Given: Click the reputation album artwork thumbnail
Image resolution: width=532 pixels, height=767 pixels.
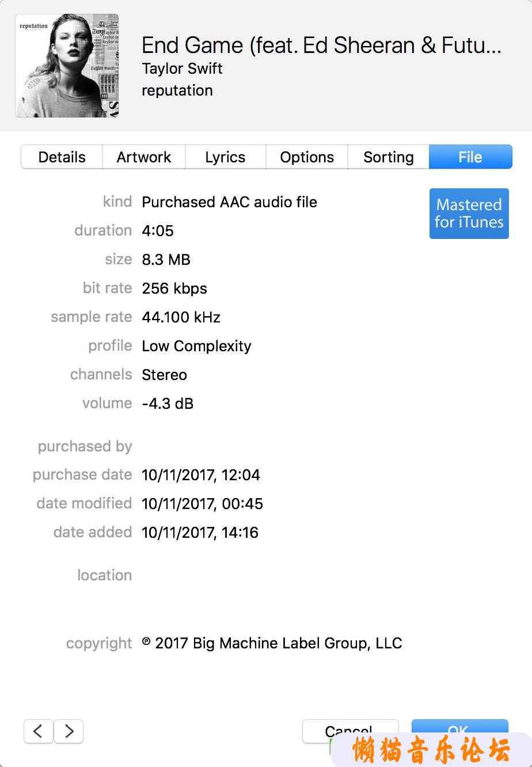Looking at the screenshot, I should (x=67, y=66).
